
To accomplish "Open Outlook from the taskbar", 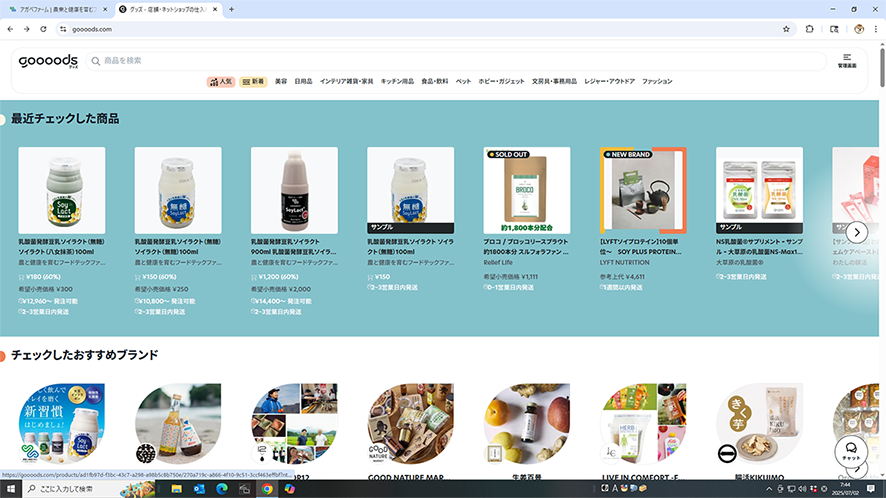I will [199, 489].
